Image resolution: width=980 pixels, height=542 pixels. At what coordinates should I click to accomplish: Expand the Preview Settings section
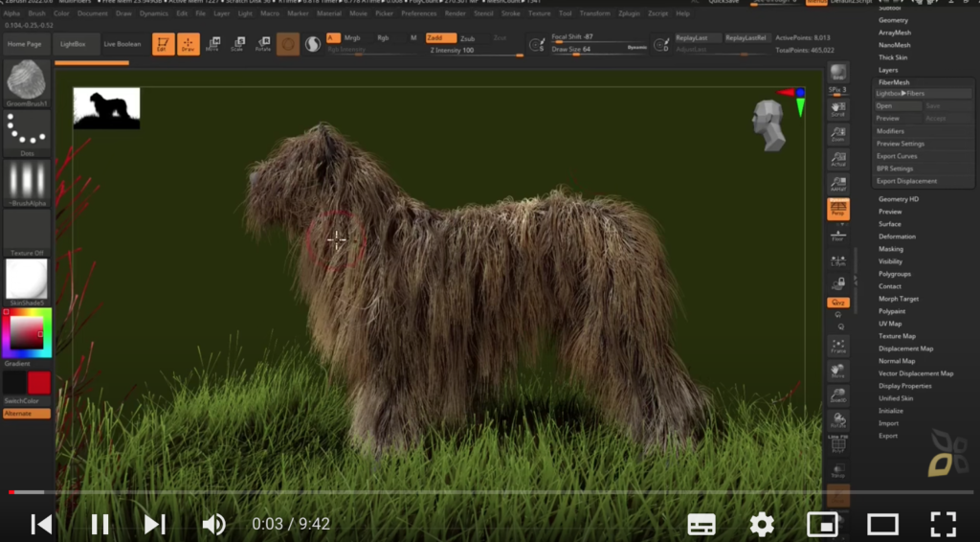900,144
